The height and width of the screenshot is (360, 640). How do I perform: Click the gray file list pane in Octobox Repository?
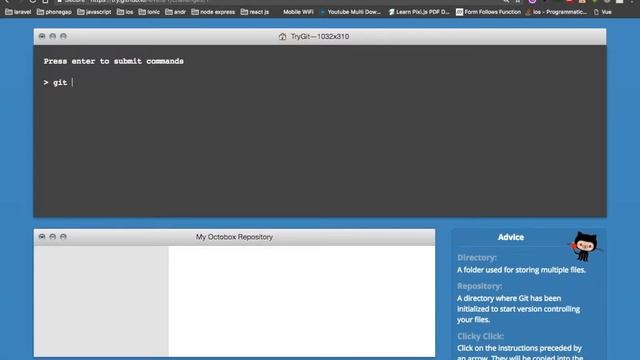click(101, 301)
